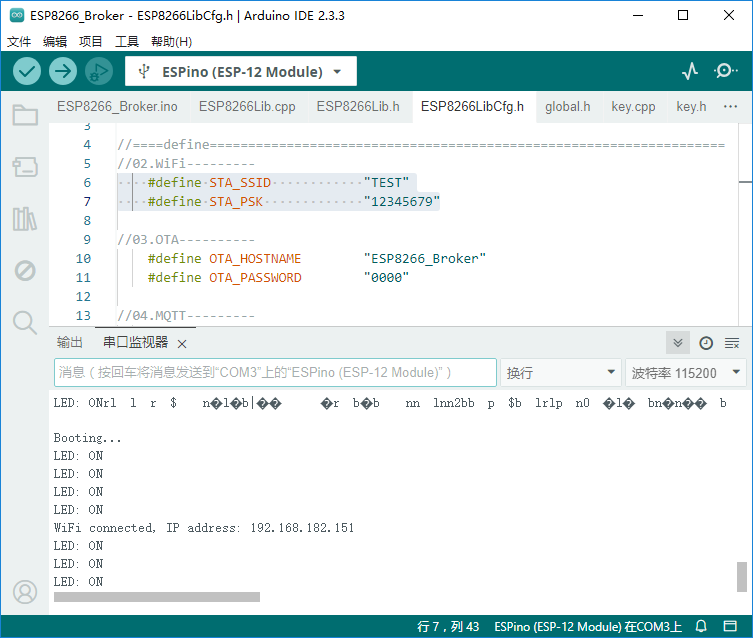Click line number 8 in gutter
Image resolution: width=753 pixels, height=638 pixels.
click(x=87, y=221)
